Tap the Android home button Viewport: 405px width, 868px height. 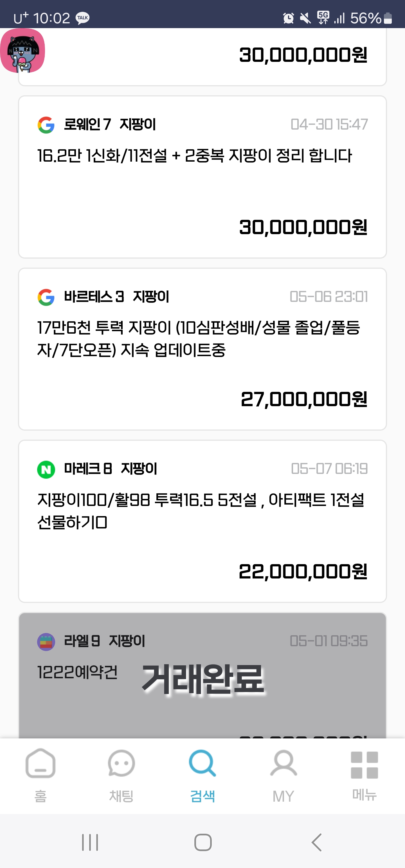point(203,842)
